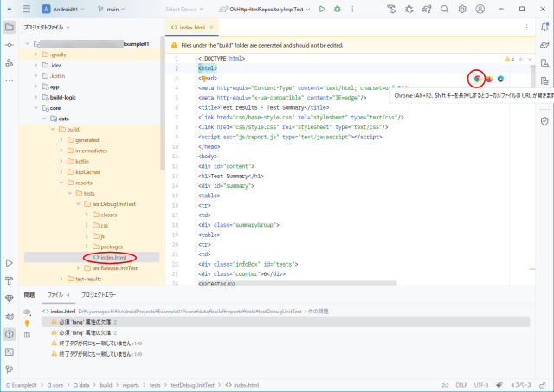Image resolution: width=554 pixels, height=392 pixels.
Task: Open the page in Firefox browser
Action: (489, 78)
